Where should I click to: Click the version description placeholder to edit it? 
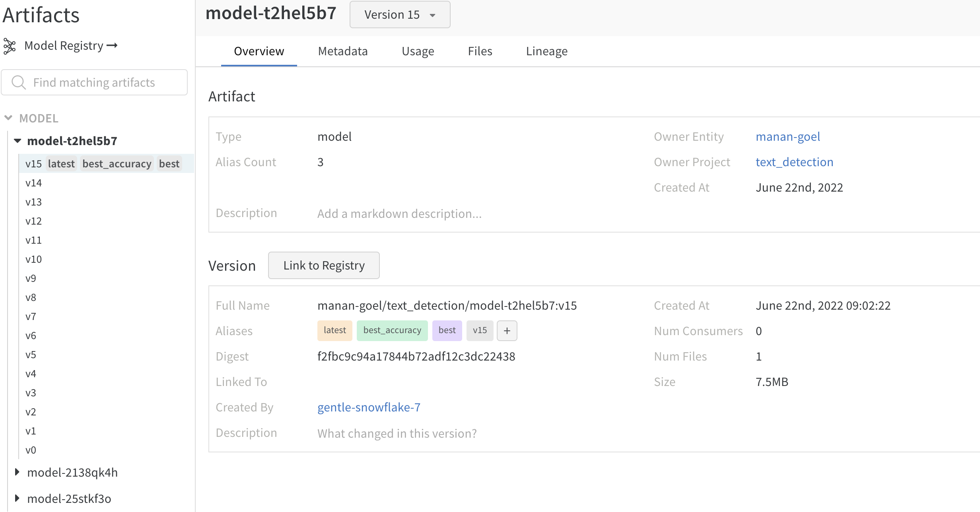[x=397, y=433]
